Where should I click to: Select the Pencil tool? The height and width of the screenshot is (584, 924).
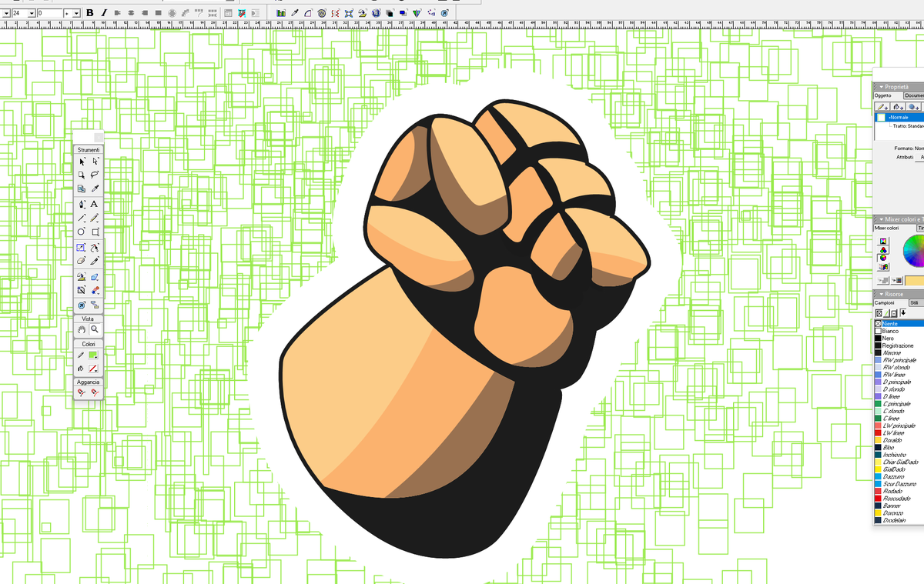(x=95, y=218)
